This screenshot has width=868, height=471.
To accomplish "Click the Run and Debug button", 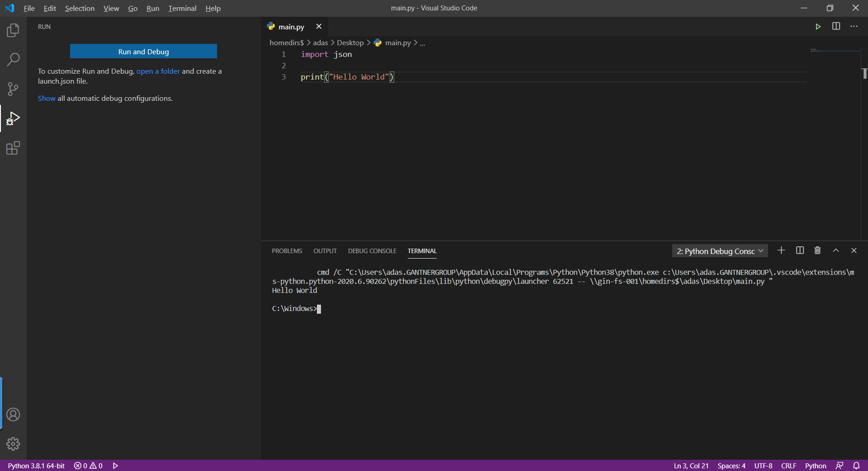I will coord(143,52).
